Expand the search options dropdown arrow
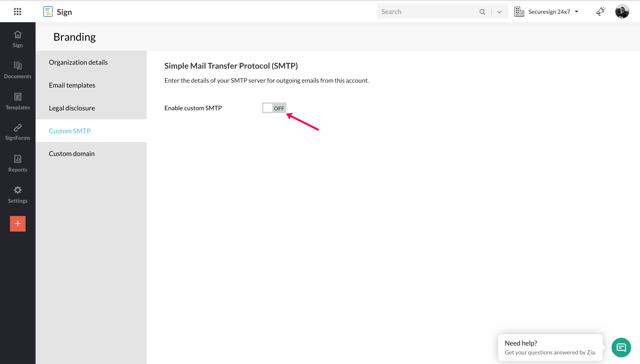640x364 pixels. (x=500, y=12)
